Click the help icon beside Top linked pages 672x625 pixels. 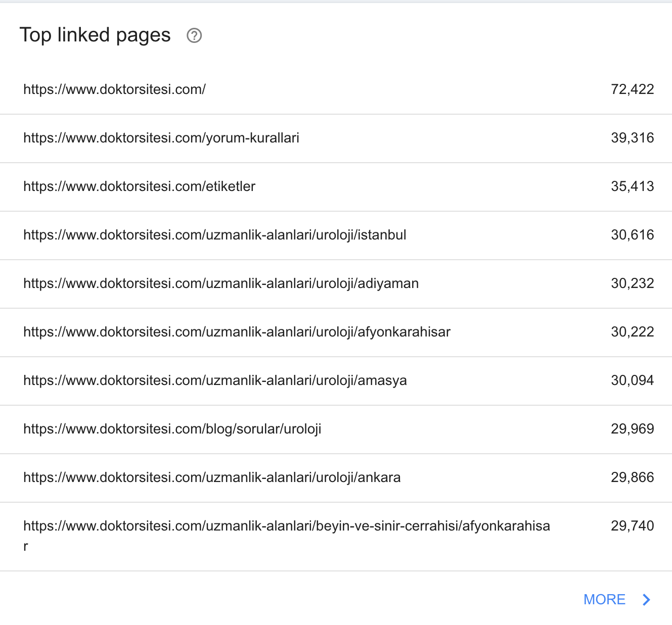click(x=194, y=36)
